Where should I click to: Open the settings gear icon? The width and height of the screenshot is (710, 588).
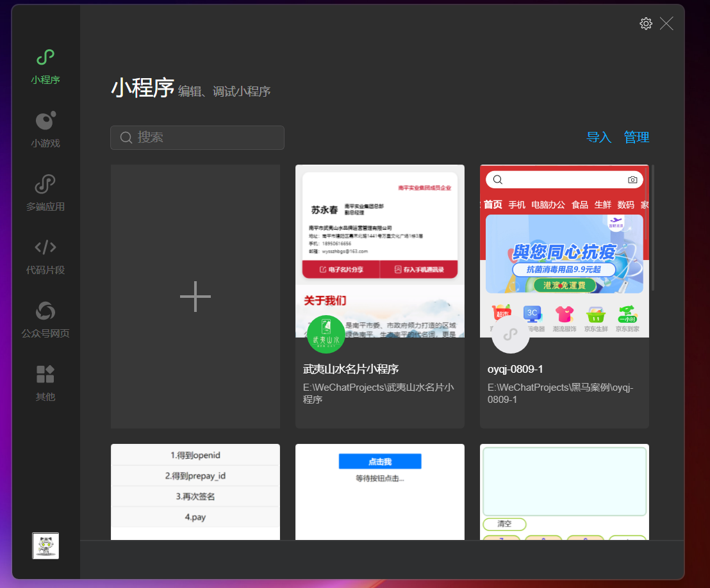[x=645, y=23]
